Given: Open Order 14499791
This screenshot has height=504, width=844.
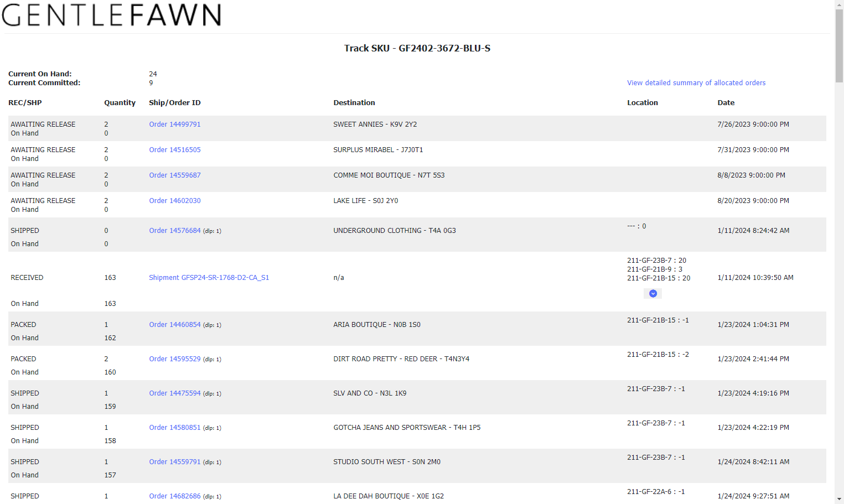Looking at the screenshot, I should (x=175, y=124).
